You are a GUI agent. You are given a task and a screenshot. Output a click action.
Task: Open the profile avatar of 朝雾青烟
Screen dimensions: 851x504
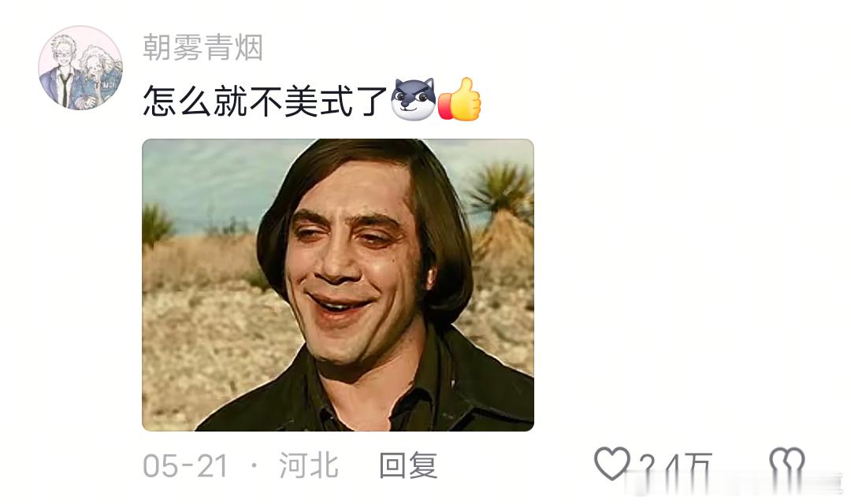(80, 68)
